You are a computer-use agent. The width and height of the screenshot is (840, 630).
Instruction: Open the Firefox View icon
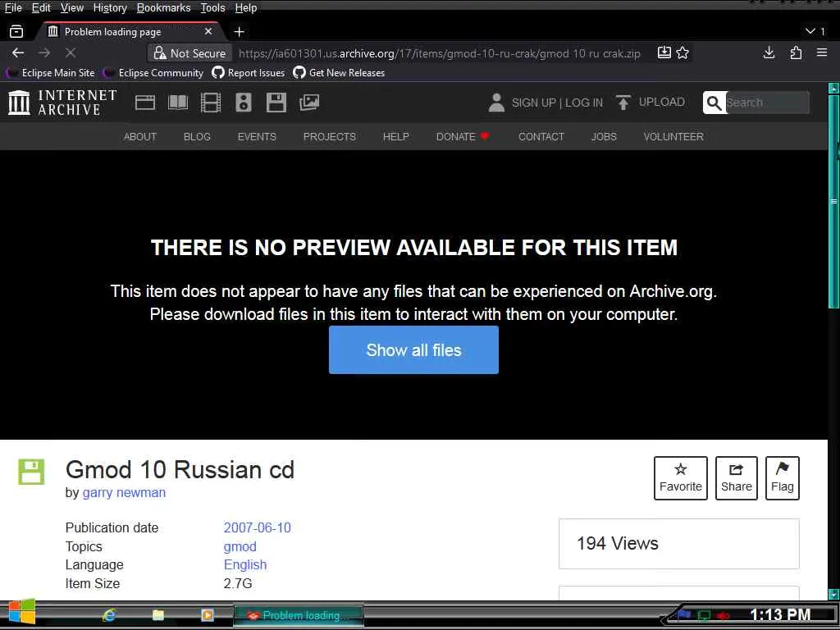coord(16,32)
